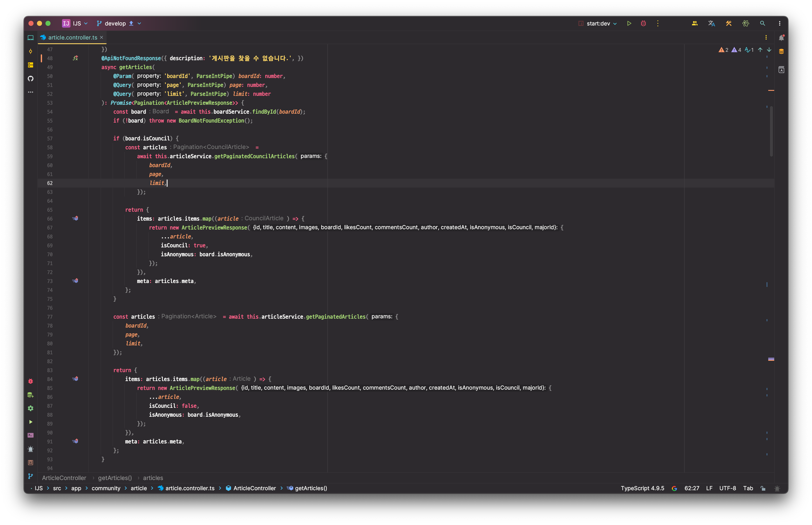Open the Translation plugin icon
Screen dimensions: 812x525
click(x=711, y=24)
